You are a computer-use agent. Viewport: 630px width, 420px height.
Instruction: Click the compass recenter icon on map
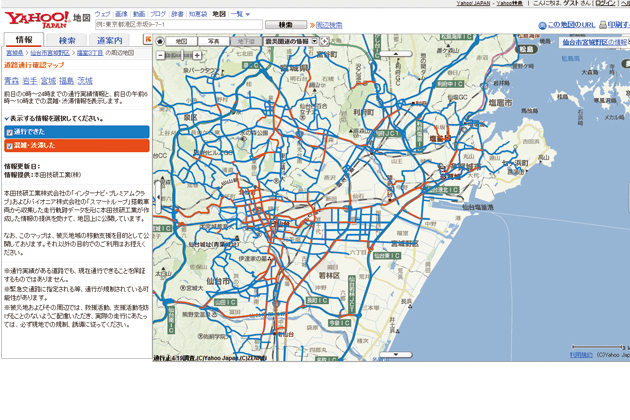coord(160,42)
